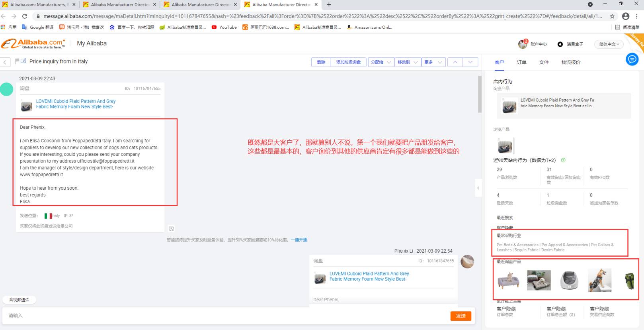
Task: Open a new browser tab
Action: tap(329, 4)
